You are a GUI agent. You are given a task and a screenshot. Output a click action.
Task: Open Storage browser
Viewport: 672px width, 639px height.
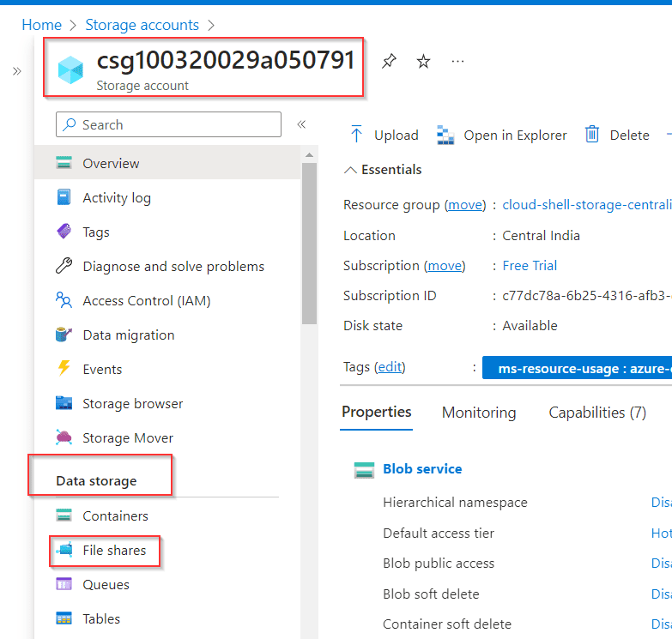(x=133, y=403)
